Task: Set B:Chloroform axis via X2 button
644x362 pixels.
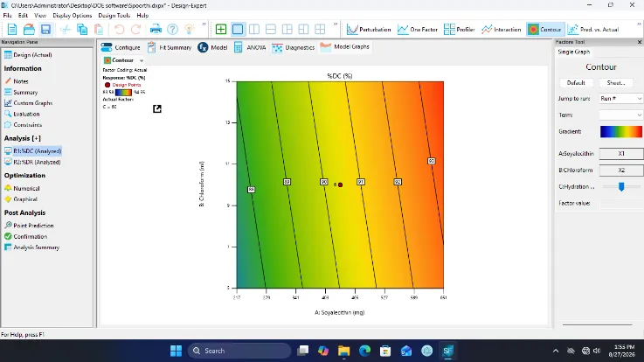Action: click(x=621, y=171)
